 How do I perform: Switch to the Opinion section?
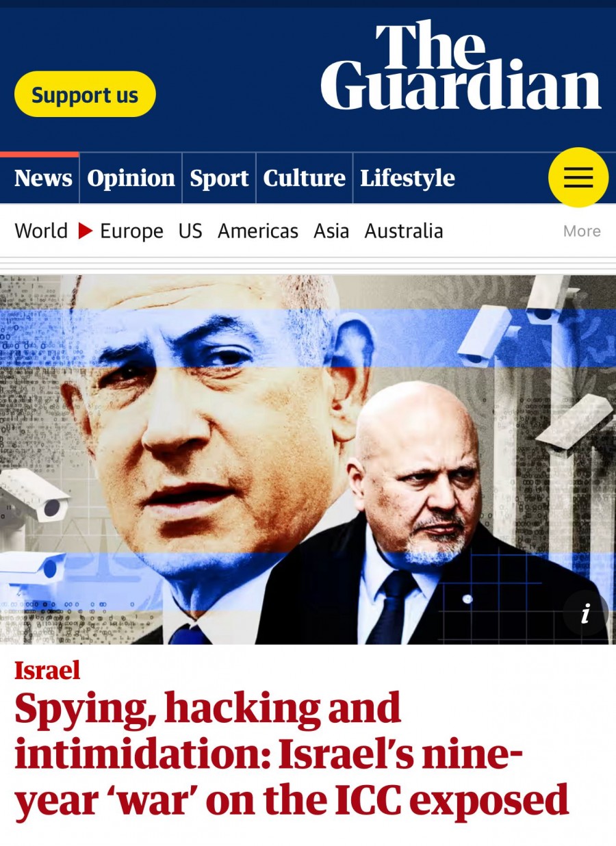pos(131,178)
